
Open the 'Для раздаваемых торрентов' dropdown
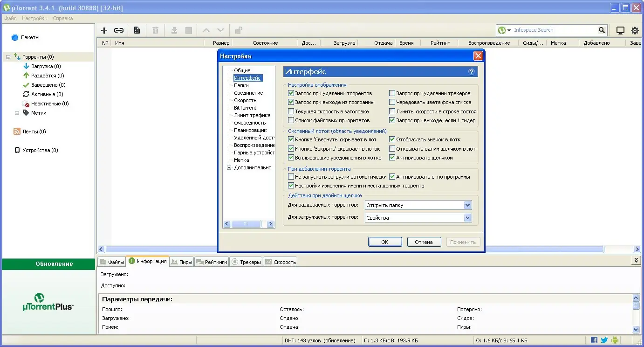[468, 205]
